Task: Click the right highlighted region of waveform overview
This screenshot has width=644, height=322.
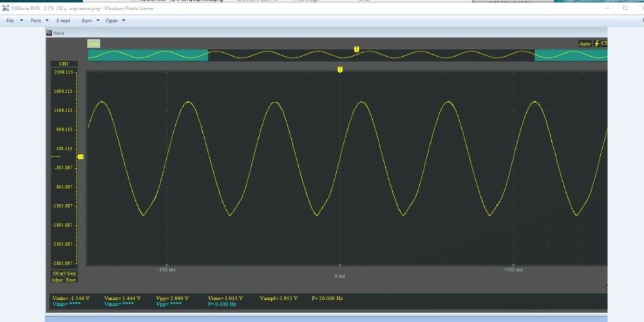Action: (571, 55)
